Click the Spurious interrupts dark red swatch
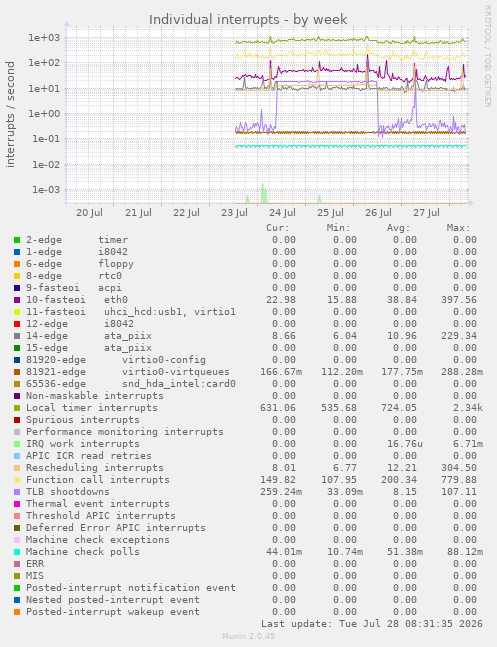Screen dimensions: 497x647 pos(17,420)
